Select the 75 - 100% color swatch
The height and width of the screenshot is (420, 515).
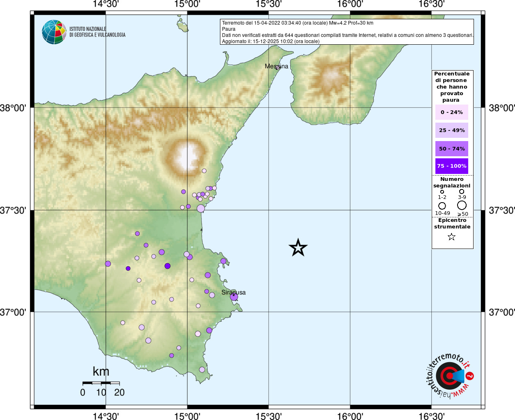(x=451, y=166)
